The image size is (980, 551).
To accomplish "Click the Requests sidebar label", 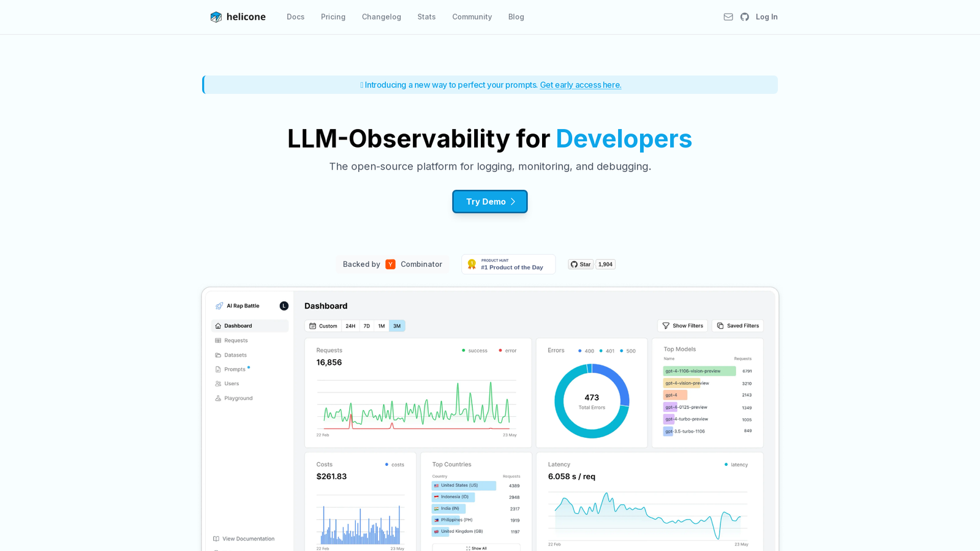I will pos(236,340).
